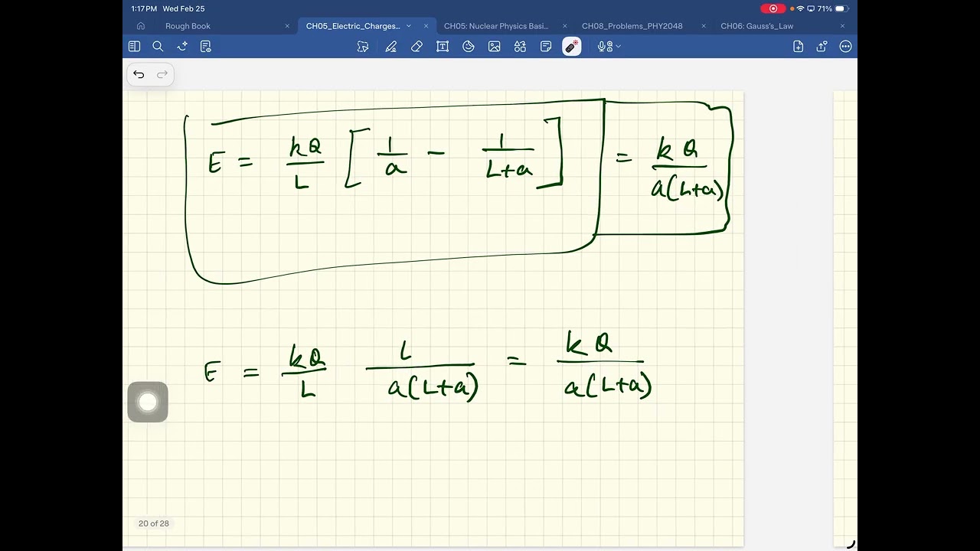
Task: Switch to CH05: Nuclear Physics Basics tab
Action: (x=496, y=26)
